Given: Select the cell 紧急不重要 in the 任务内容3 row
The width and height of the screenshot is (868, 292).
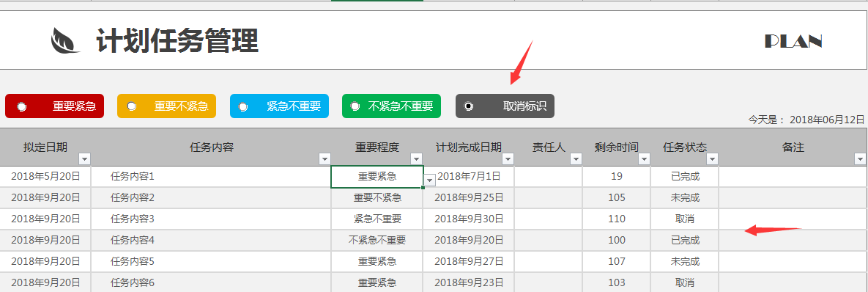Looking at the screenshot, I should (x=377, y=219).
